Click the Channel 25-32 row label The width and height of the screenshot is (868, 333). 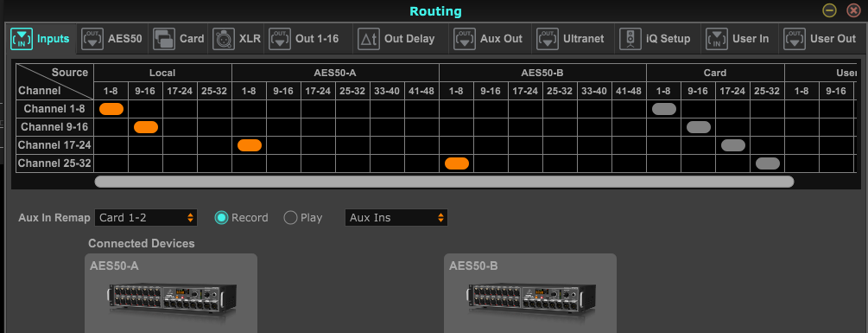click(54, 163)
